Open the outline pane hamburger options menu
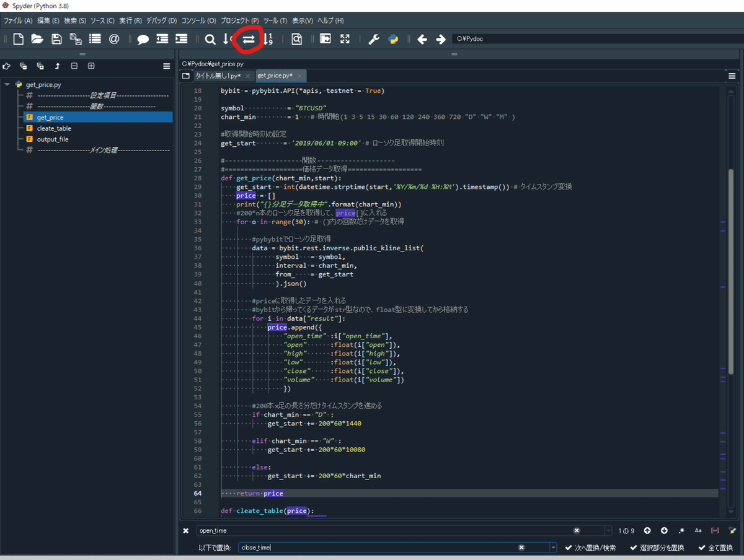The width and height of the screenshot is (744, 560). (166, 66)
